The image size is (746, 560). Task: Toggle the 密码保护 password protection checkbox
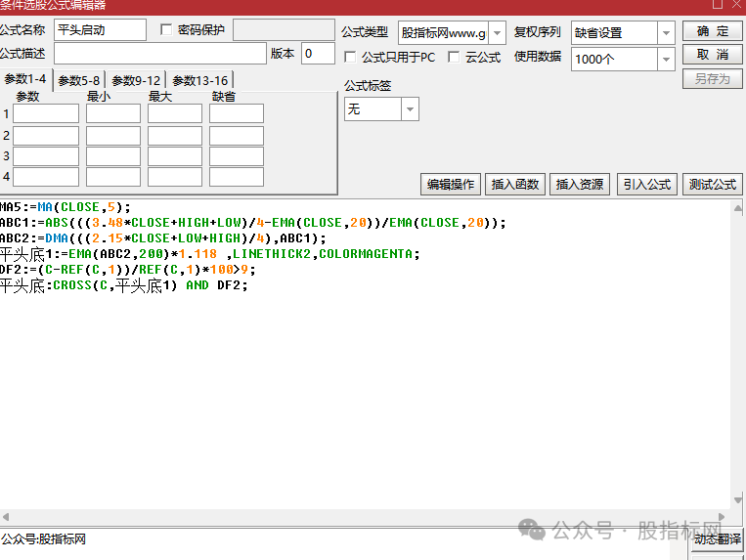166,30
